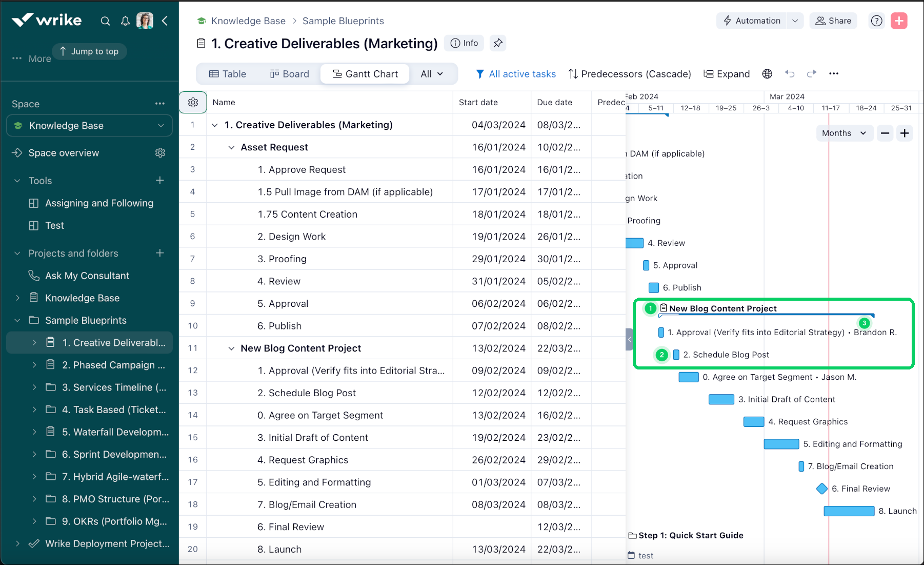Collapse the table pane via divider handle
The image size is (924, 565).
[x=629, y=339]
